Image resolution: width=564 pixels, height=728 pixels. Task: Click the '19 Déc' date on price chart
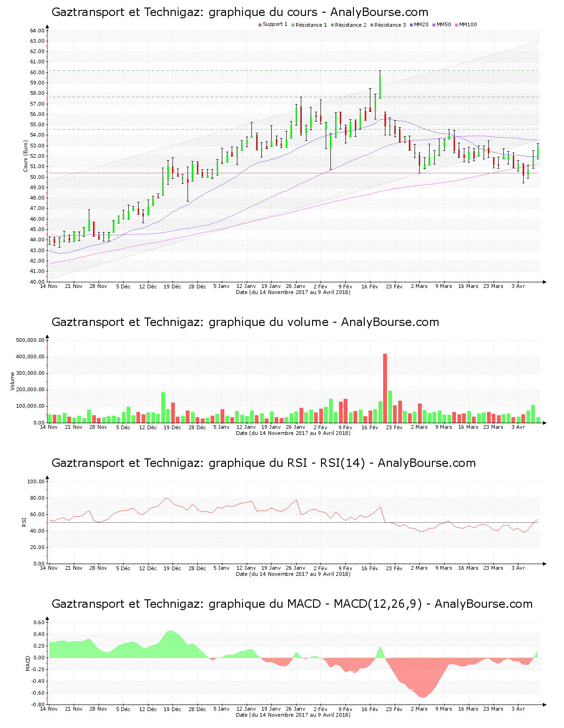click(x=172, y=286)
